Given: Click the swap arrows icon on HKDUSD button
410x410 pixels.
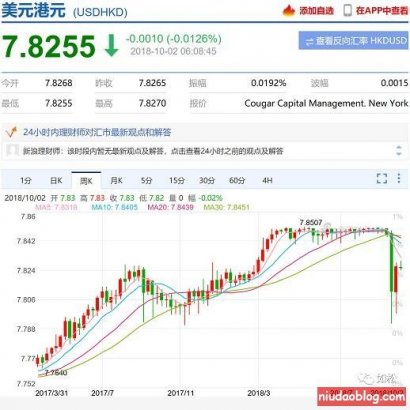Looking at the screenshot, I should pyautogui.click(x=309, y=41).
